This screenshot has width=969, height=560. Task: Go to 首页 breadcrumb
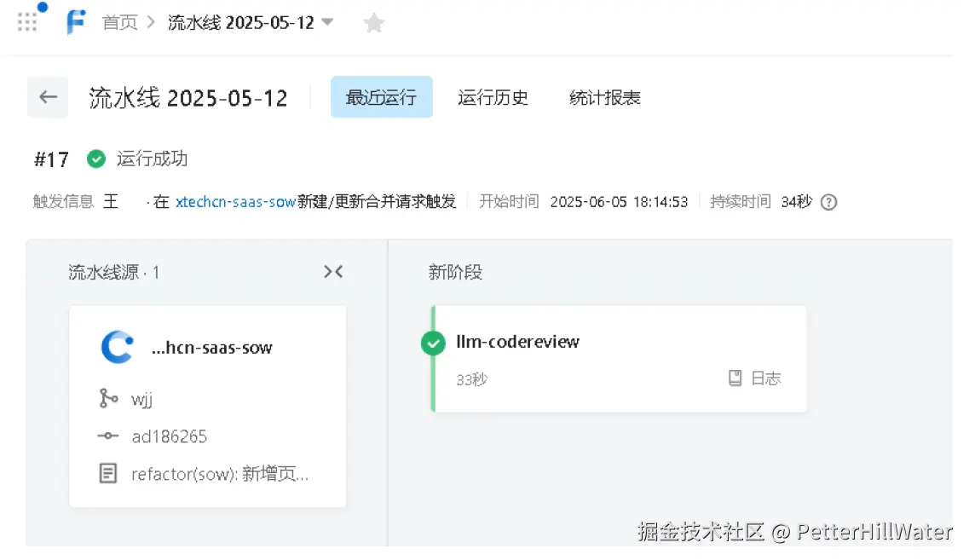coord(119,23)
